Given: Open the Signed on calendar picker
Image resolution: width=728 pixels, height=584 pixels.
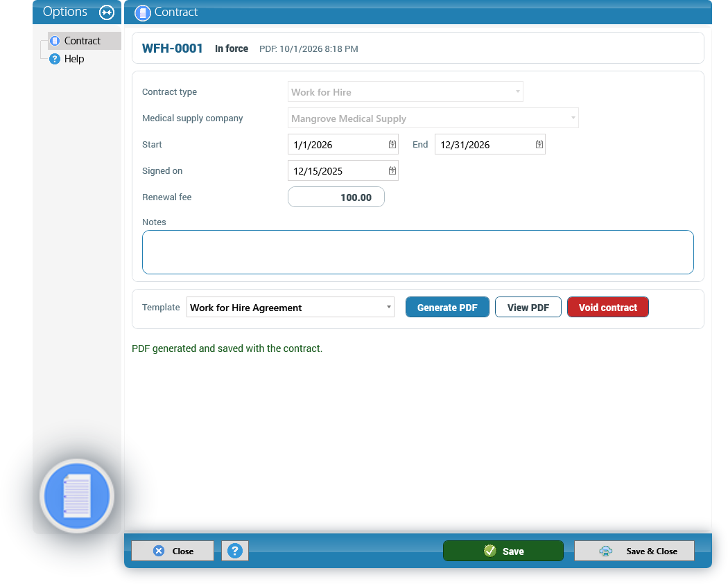Looking at the screenshot, I should [x=392, y=171].
